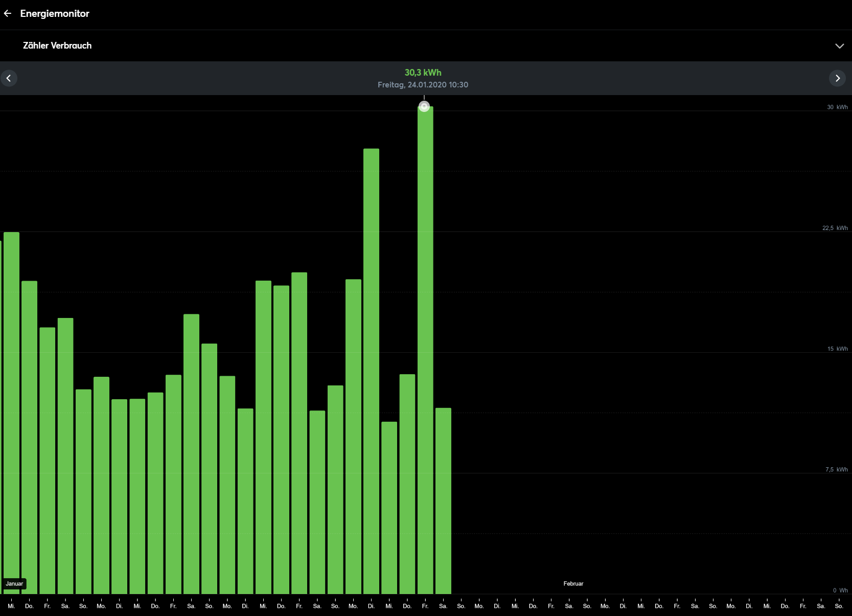Image resolution: width=852 pixels, height=616 pixels.
Task: Show the next time period
Action: 837,78
